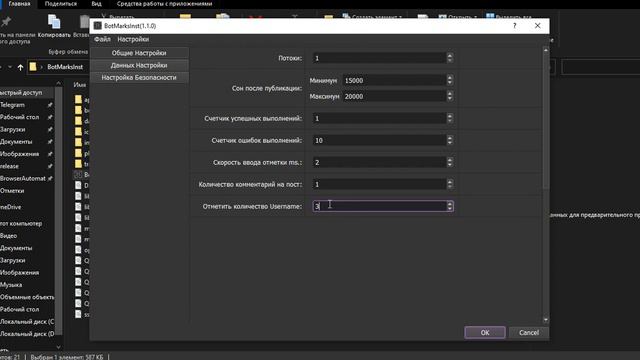
Task: Open the Вид ribbon tab in Explorer
Action: [96, 4]
